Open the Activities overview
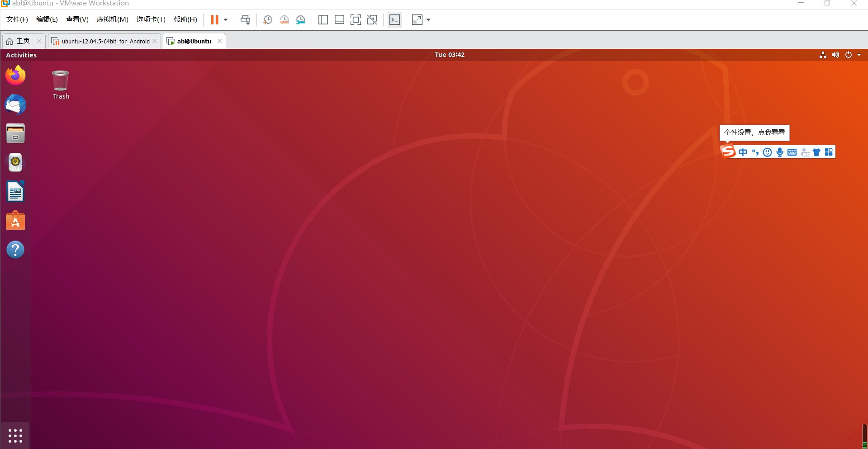Viewport: 868px width, 449px height. [x=21, y=55]
